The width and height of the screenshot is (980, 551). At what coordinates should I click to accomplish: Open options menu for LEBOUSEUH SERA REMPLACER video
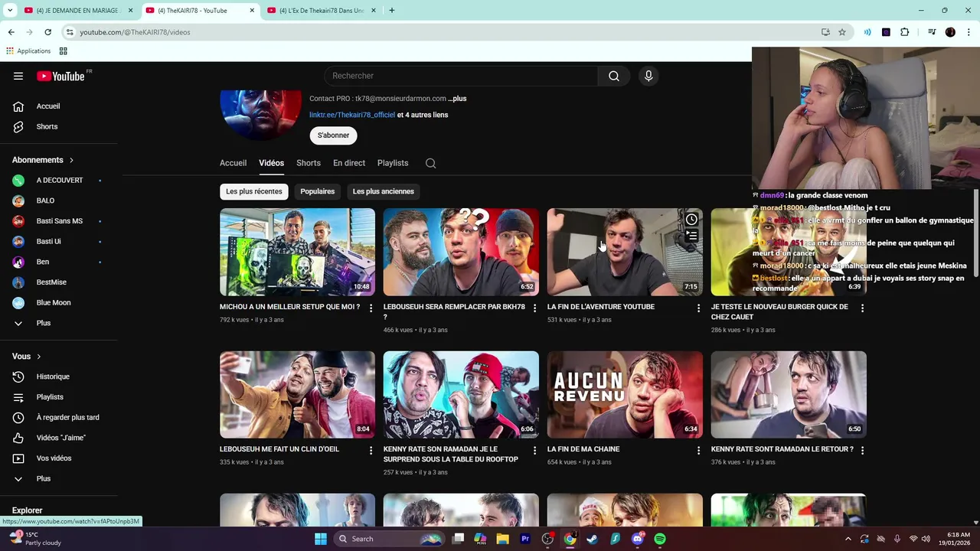coord(535,308)
